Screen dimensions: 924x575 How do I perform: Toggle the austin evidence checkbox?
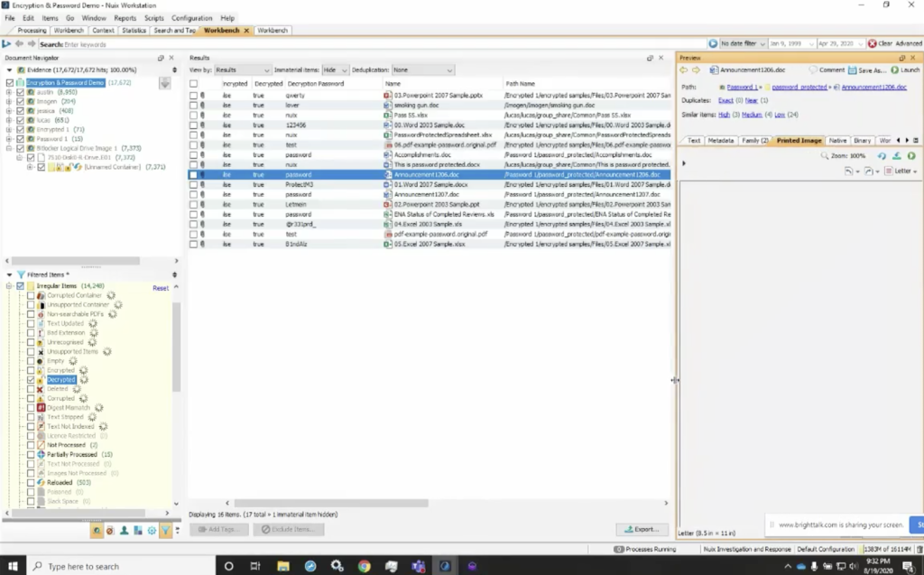[x=21, y=92]
